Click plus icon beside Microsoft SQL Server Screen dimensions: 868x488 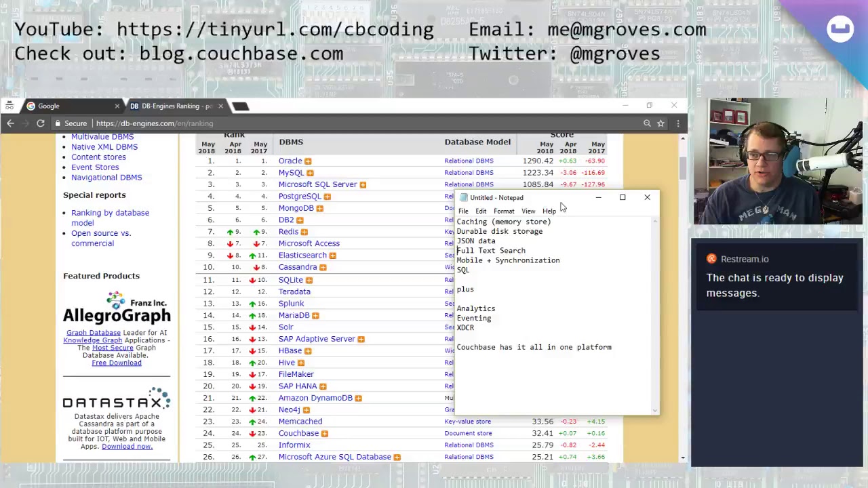(x=363, y=184)
